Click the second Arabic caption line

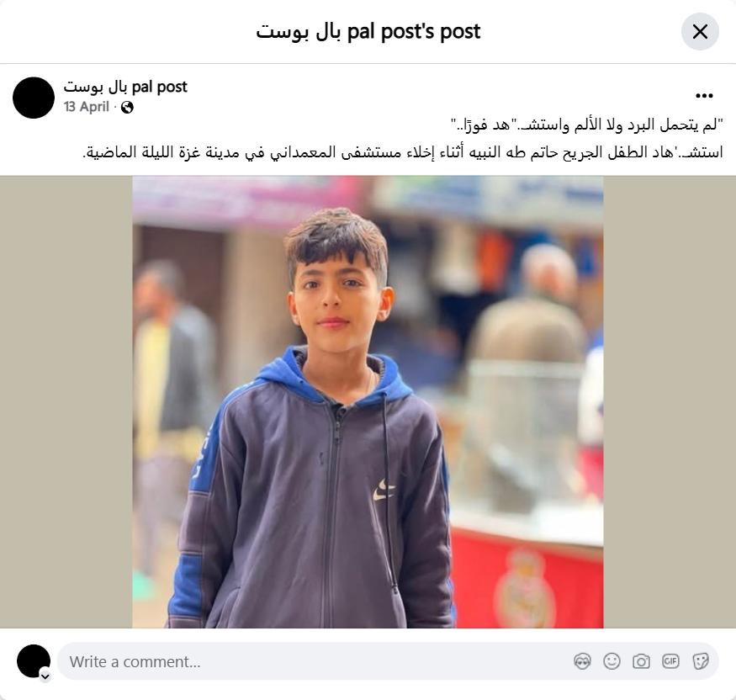click(403, 152)
